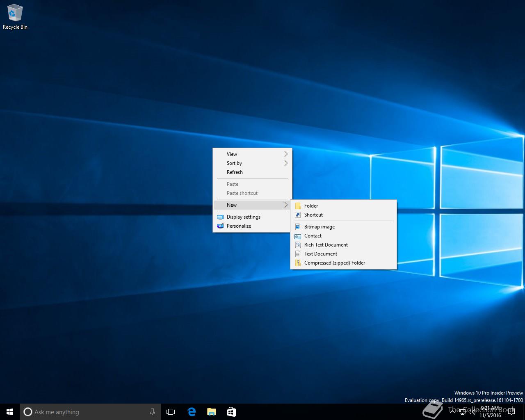Expand the View submenu

[252, 154]
